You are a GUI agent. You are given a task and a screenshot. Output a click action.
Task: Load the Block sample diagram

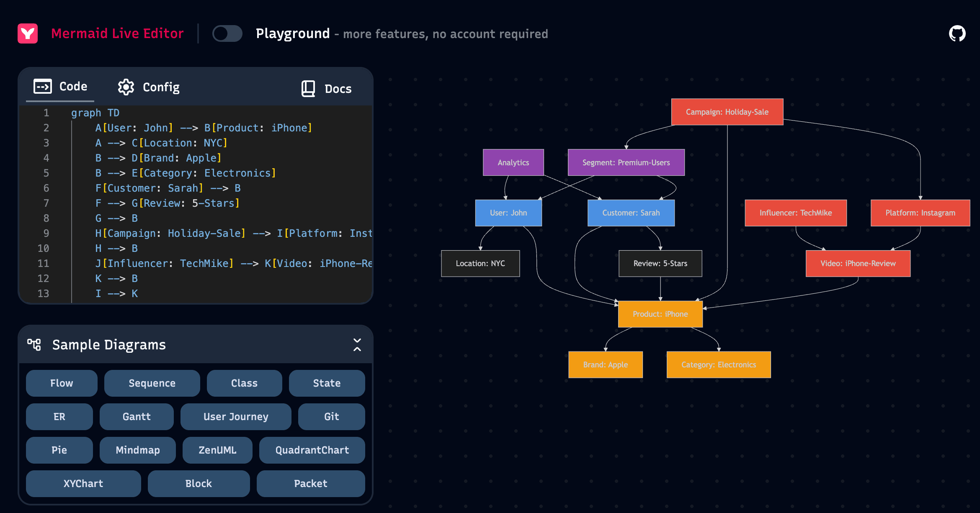[199, 484]
